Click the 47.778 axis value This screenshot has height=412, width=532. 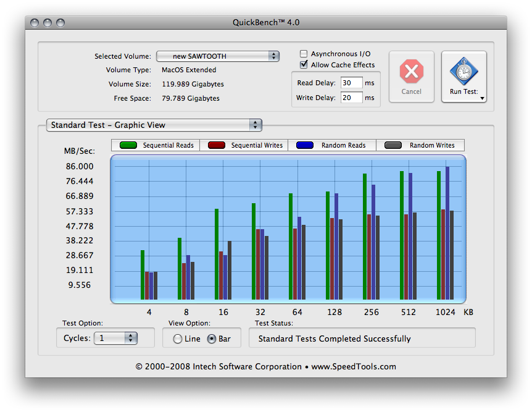[x=80, y=226]
